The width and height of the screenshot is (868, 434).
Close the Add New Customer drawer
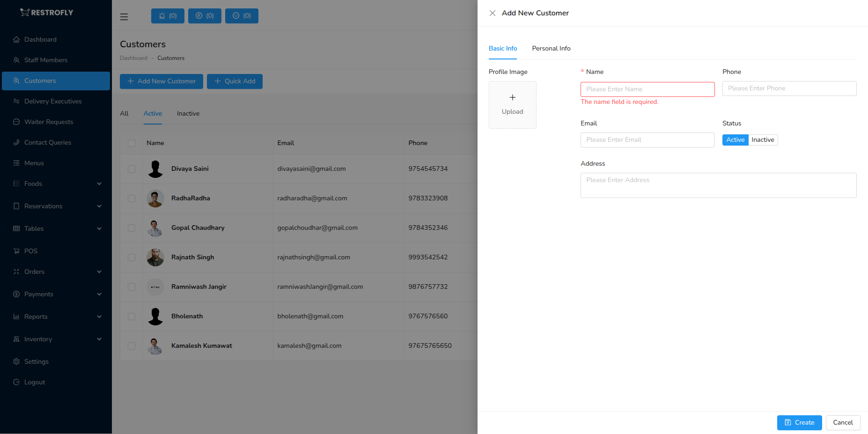(493, 13)
